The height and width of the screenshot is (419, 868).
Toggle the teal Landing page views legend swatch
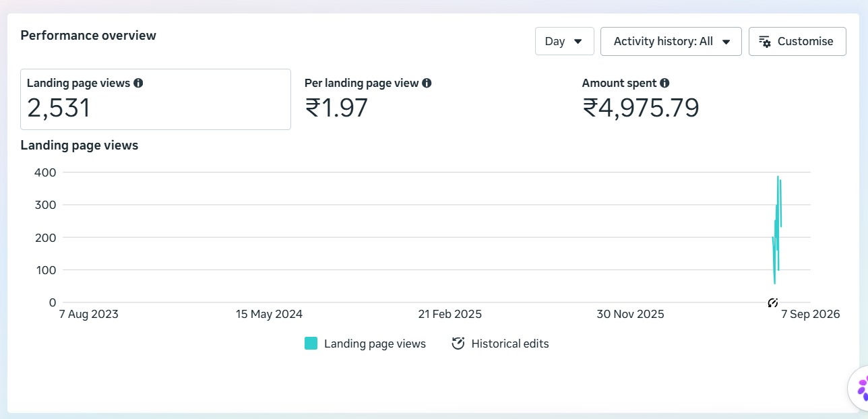311,344
